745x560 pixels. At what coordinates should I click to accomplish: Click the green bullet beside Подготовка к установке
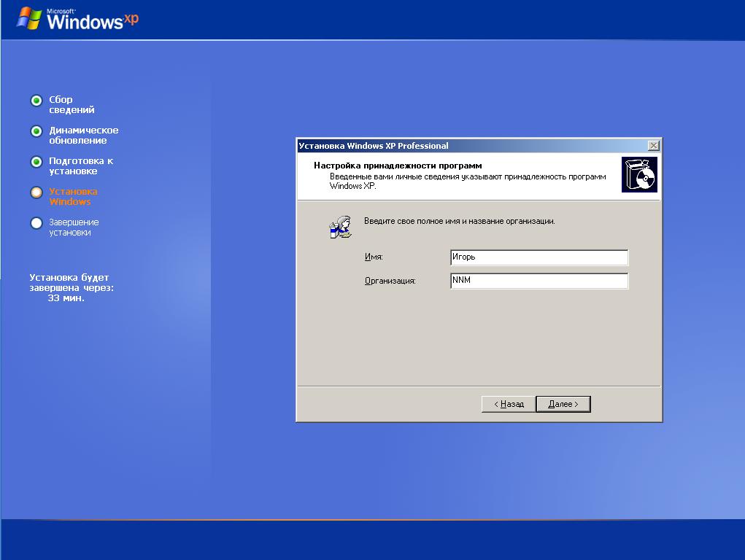point(36,162)
